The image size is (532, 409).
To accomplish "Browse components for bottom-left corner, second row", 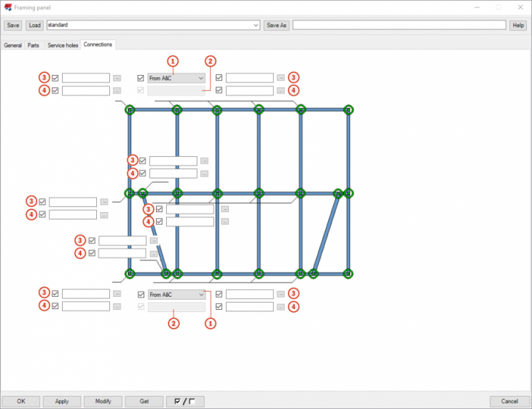I will point(117,307).
